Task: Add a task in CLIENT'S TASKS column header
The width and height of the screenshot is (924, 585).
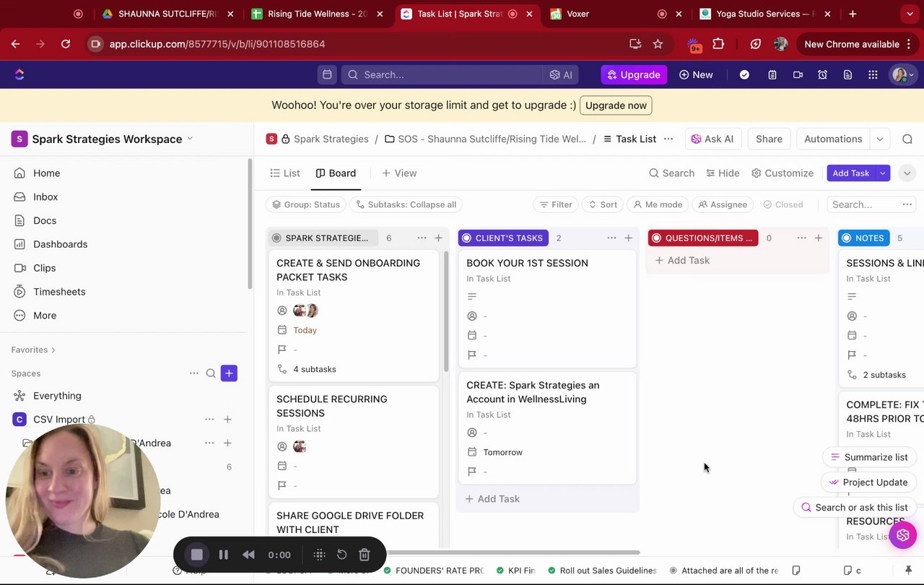Action: [628, 238]
